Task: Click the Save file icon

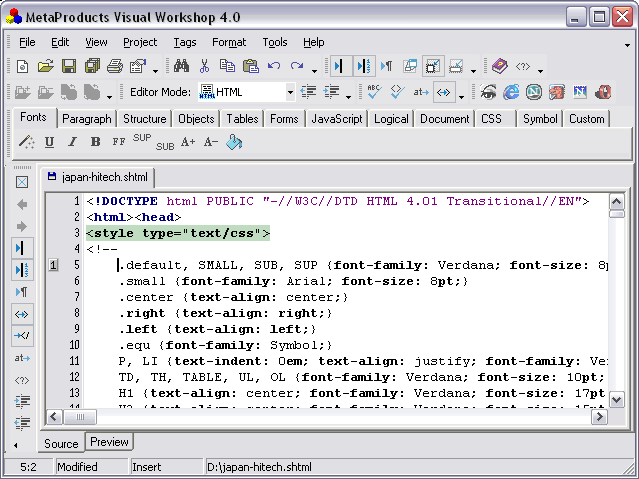Action: (69, 67)
